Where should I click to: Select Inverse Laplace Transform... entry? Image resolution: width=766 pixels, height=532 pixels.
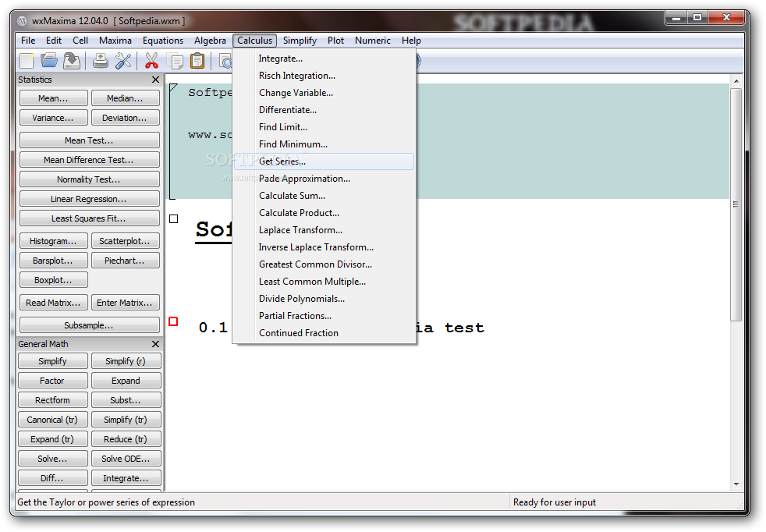(x=324, y=247)
